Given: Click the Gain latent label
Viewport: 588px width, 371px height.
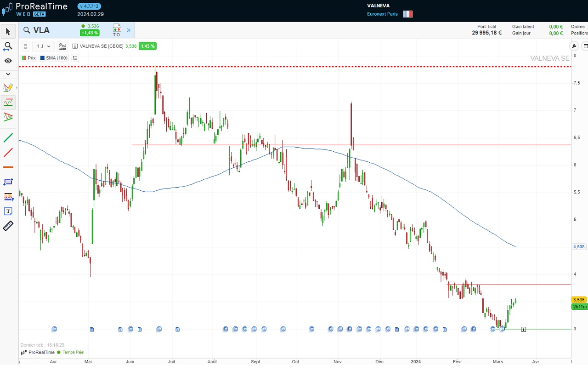Looking at the screenshot, I should pyautogui.click(x=523, y=27).
